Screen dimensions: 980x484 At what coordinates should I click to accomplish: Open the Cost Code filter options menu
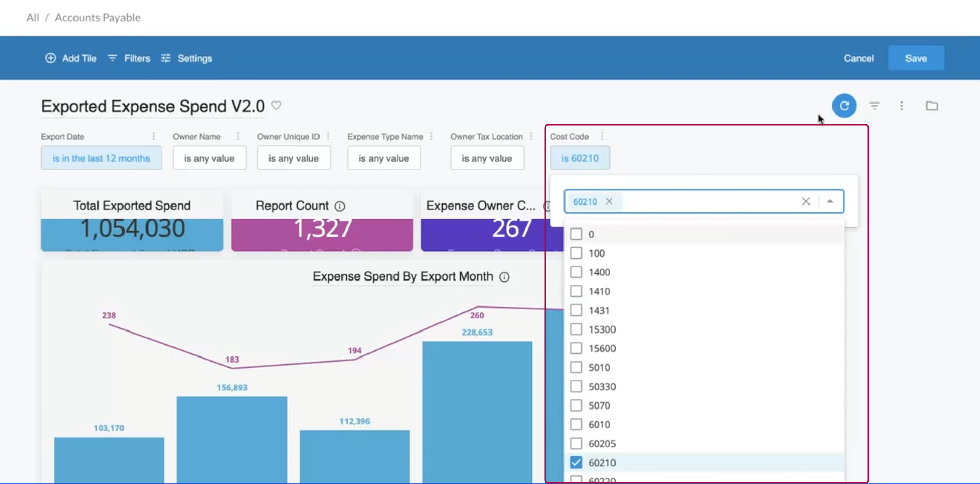[602, 136]
